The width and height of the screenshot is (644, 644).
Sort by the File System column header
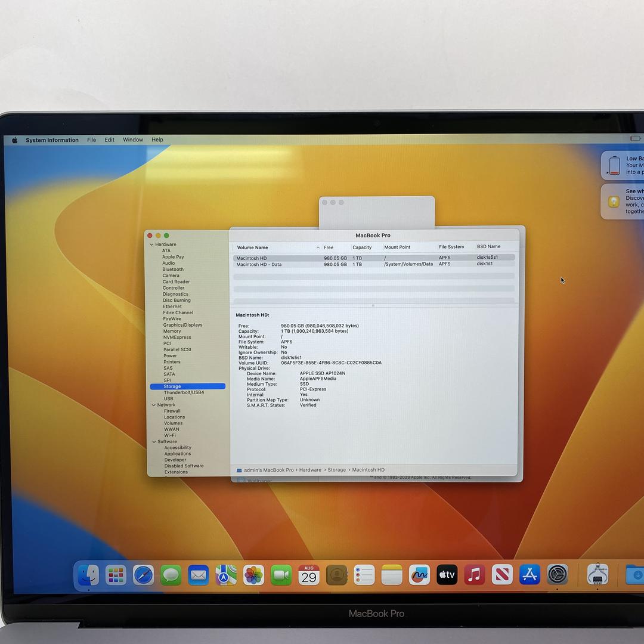click(451, 247)
